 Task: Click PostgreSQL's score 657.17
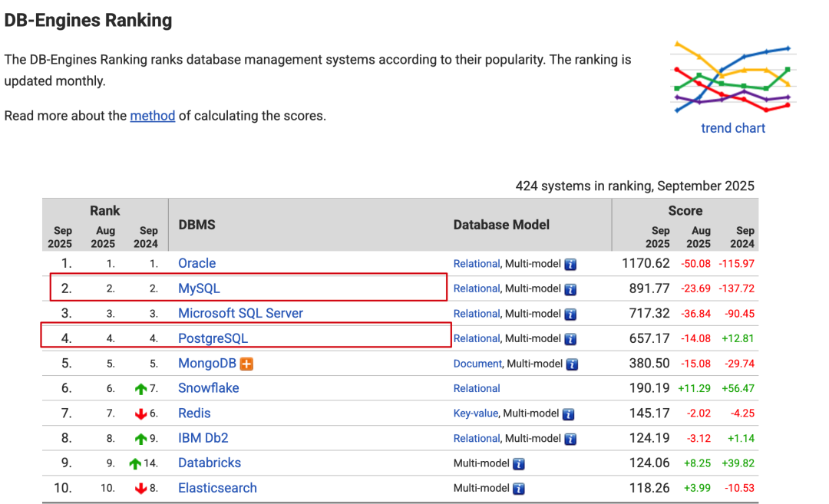[x=649, y=338]
